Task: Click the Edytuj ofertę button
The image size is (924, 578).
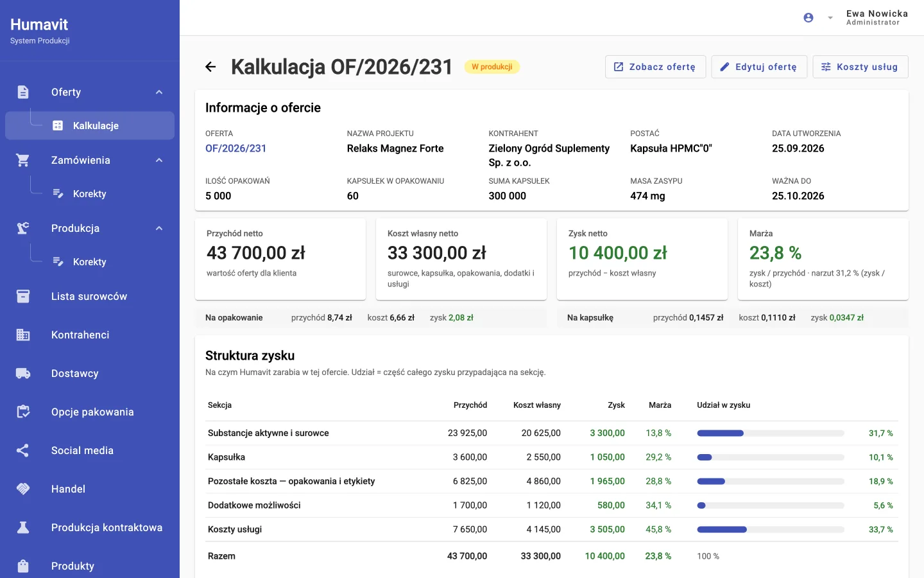Action: [x=759, y=67]
